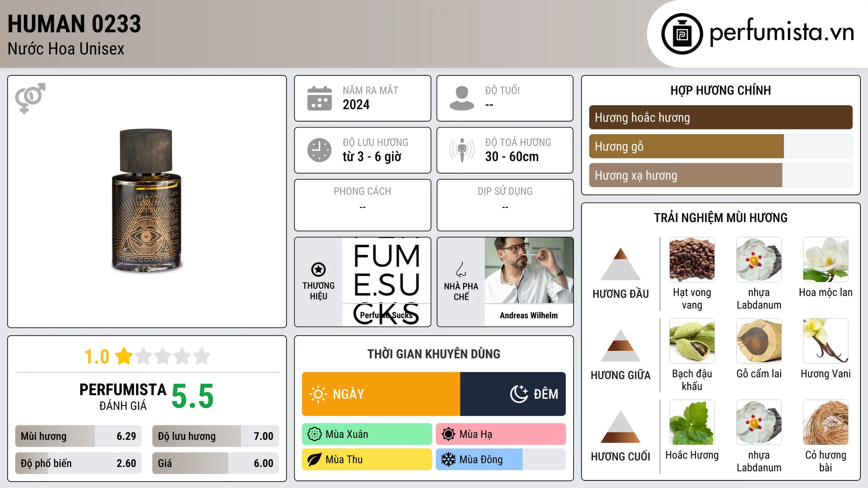Click the Hương cuối pyramid icon

pyautogui.click(x=620, y=427)
